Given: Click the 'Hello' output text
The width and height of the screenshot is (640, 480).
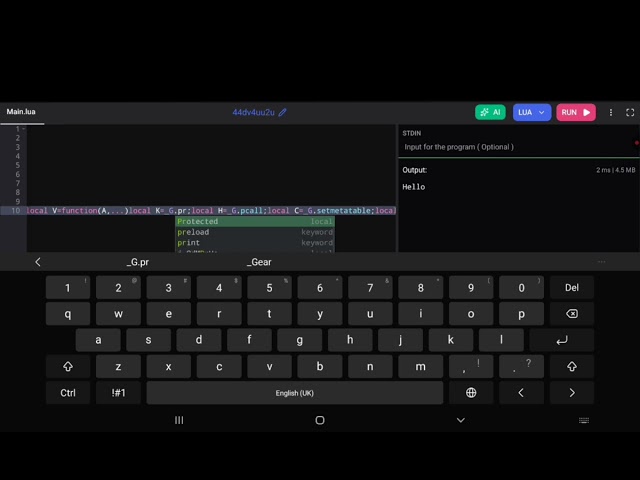Looking at the screenshot, I should (x=413, y=187).
